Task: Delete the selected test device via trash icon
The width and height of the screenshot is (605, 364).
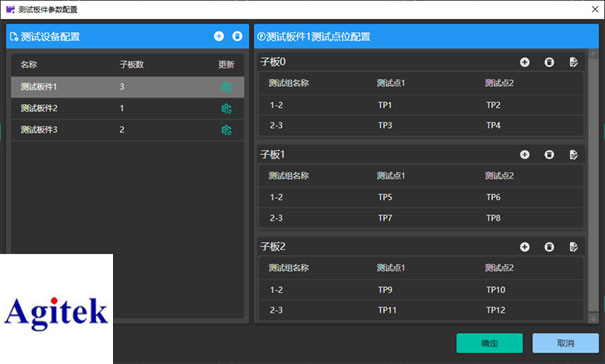Action: (237, 36)
